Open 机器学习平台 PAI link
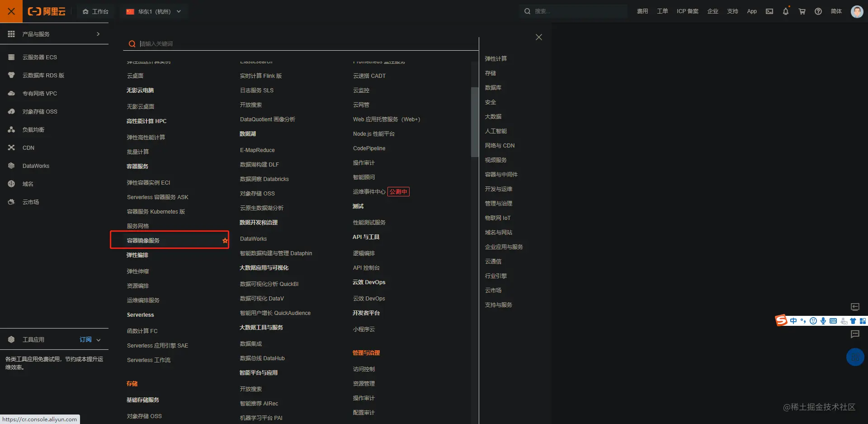 click(x=261, y=418)
